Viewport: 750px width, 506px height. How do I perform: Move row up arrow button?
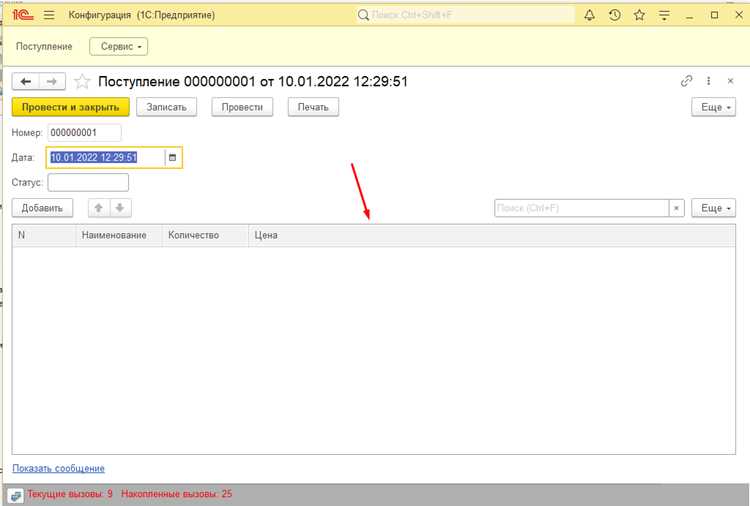[x=99, y=208]
